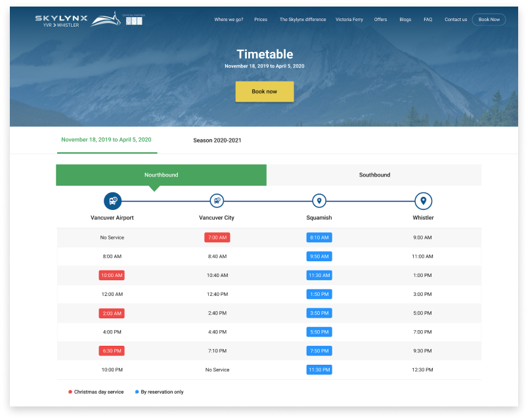The height and width of the screenshot is (420, 528).
Task: Click blue By reservation only legend dot
Action: pyautogui.click(x=137, y=392)
